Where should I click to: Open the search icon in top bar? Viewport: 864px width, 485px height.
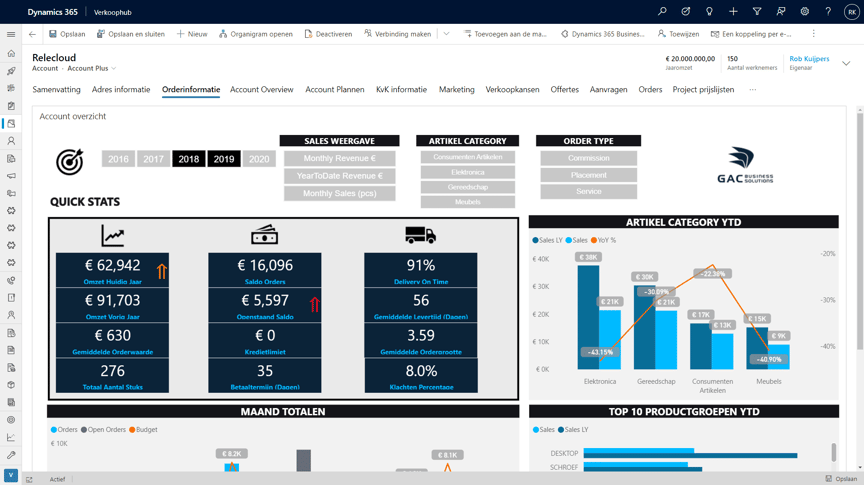[662, 12]
